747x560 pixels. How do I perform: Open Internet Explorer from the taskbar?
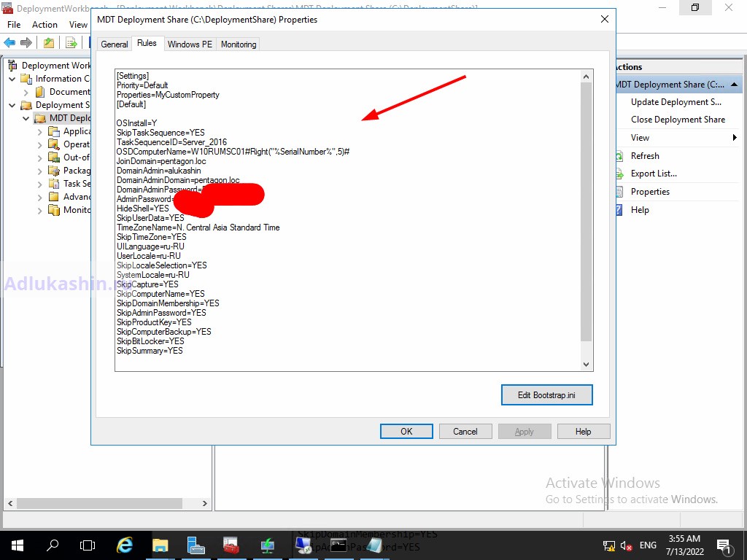pyautogui.click(x=125, y=545)
